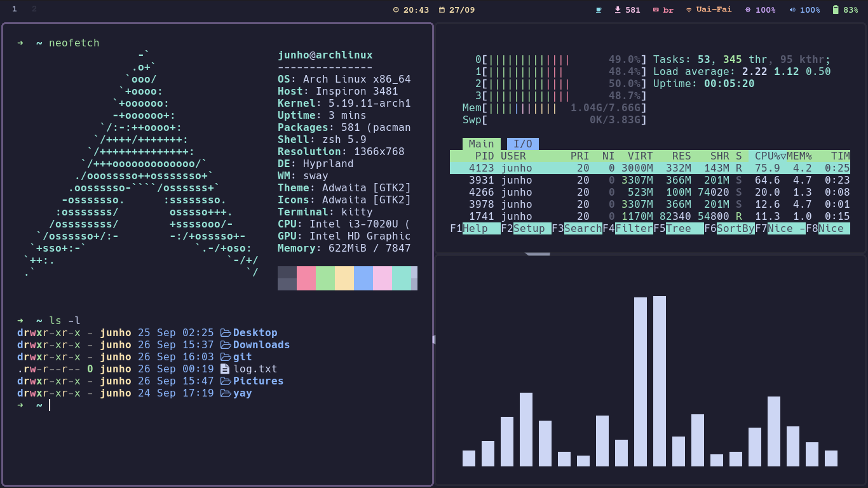This screenshot has width=868, height=488.
Task: Click the green swatch in neofetch palette
Action: click(325, 278)
